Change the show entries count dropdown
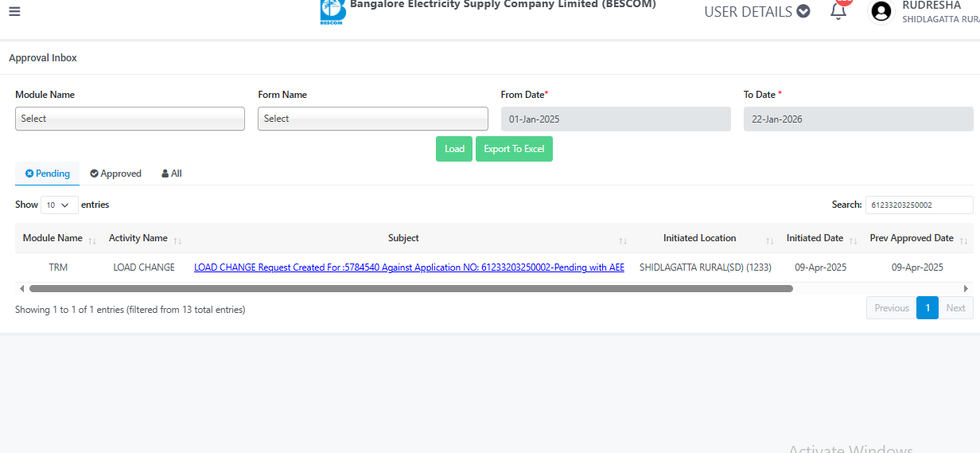The height and width of the screenshot is (453, 980). (x=60, y=205)
